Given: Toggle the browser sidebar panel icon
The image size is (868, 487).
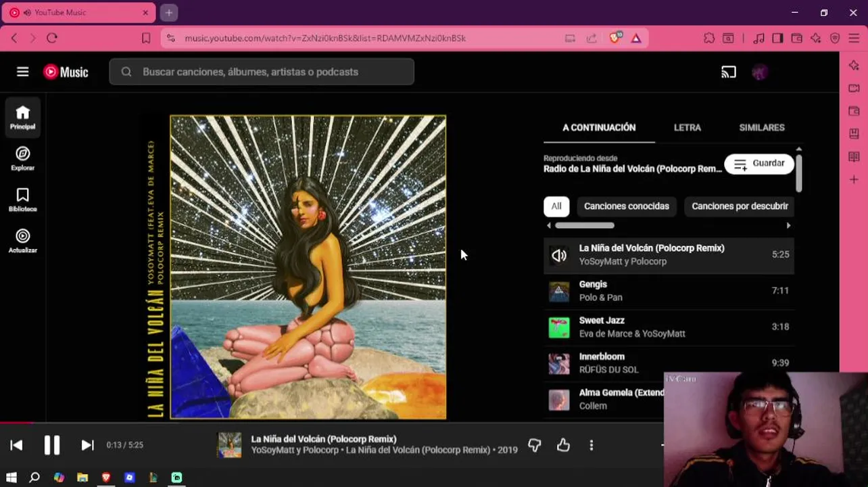Looking at the screenshot, I should 777,39.
